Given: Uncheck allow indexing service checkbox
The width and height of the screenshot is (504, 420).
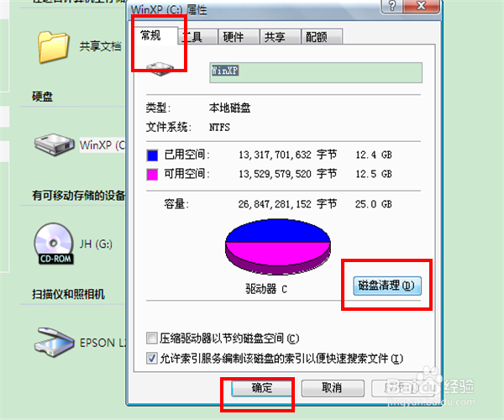Looking at the screenshot, I should click(152, 358).
